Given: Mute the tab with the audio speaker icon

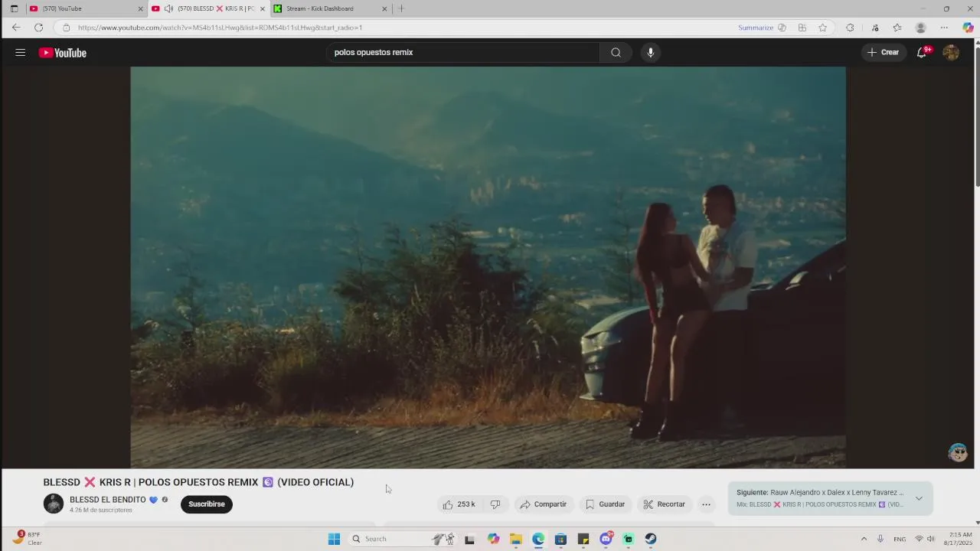Looking at the screenshot, I should [x=168, y=8].
